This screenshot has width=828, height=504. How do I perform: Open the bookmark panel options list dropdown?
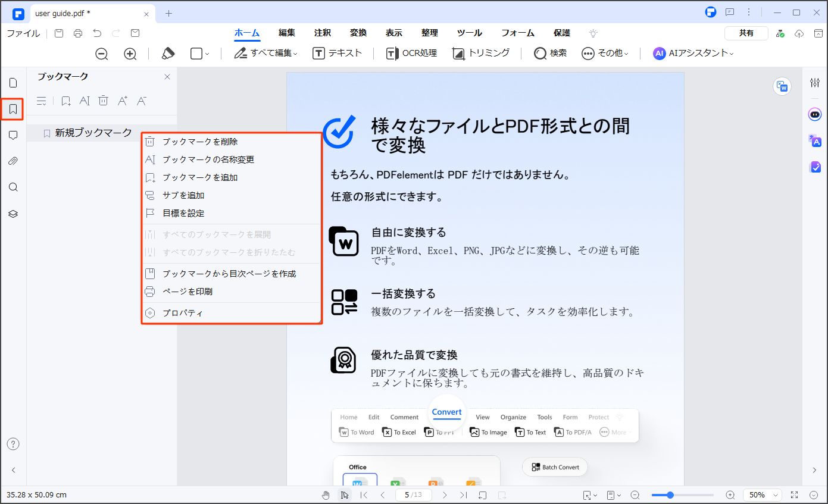tap(42, 101)
